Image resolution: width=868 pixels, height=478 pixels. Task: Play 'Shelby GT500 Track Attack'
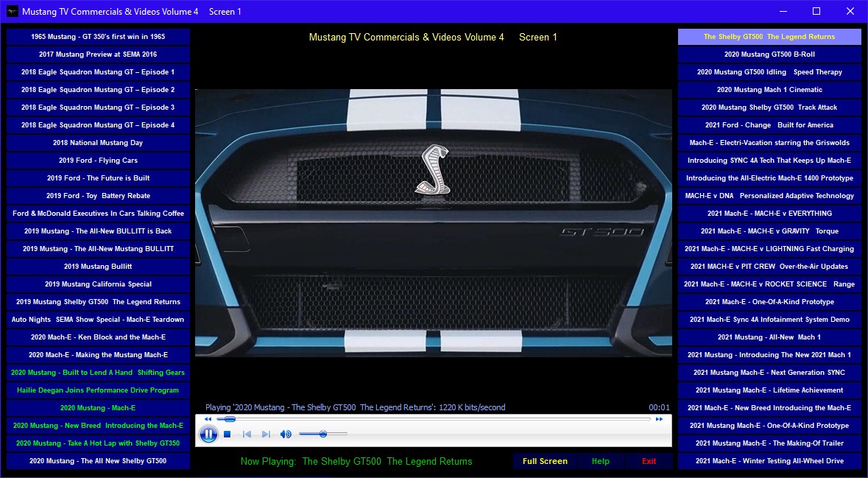pos(769,108)
